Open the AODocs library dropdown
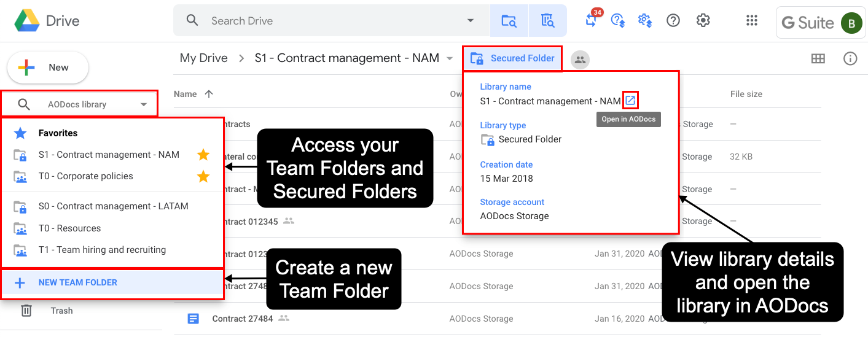 pos(144,104)
